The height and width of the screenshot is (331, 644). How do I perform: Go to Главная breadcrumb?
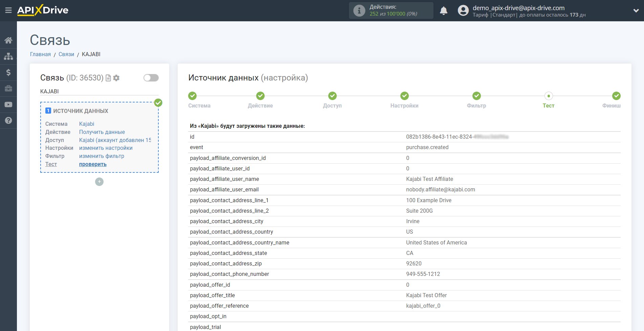[x=40, y=54]
